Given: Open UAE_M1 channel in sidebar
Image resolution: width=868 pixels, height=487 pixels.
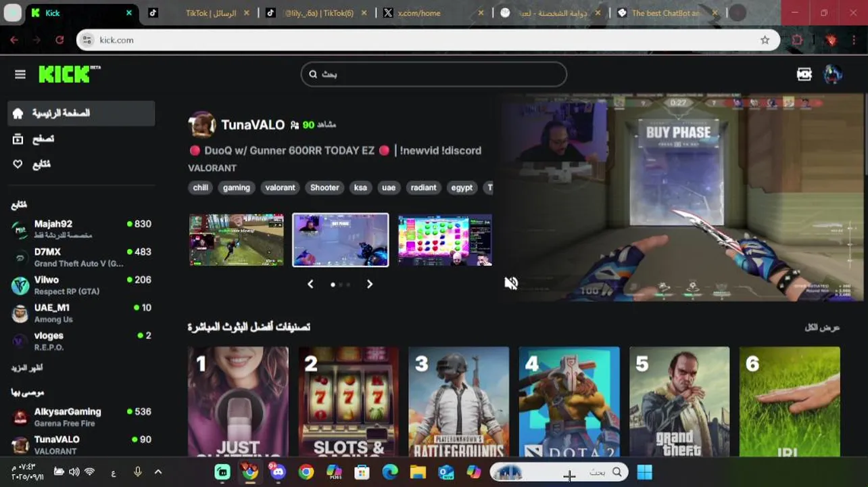Looking at the screenshot, I should [x=82, y=312].
